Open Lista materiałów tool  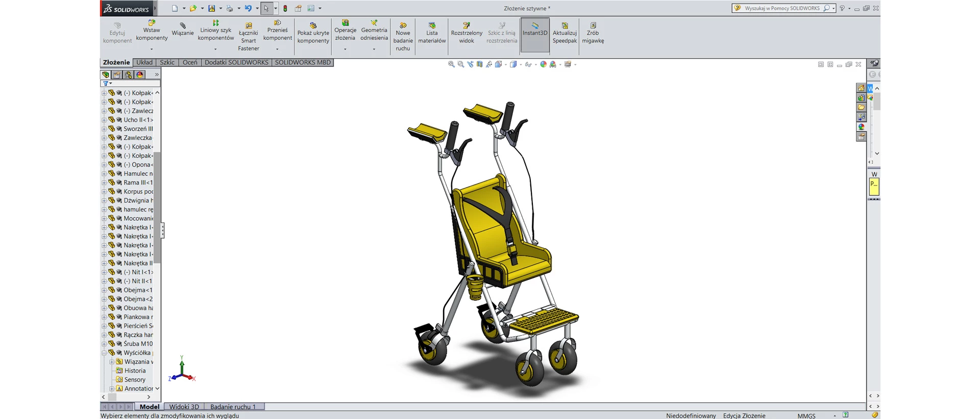tap(432, 26)
